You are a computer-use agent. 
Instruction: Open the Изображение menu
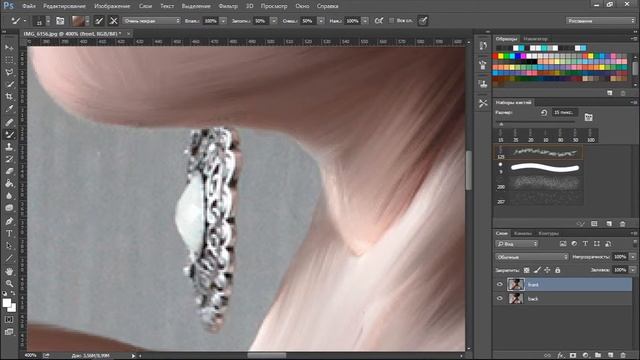pyautogui.click(x=112, y=6)
